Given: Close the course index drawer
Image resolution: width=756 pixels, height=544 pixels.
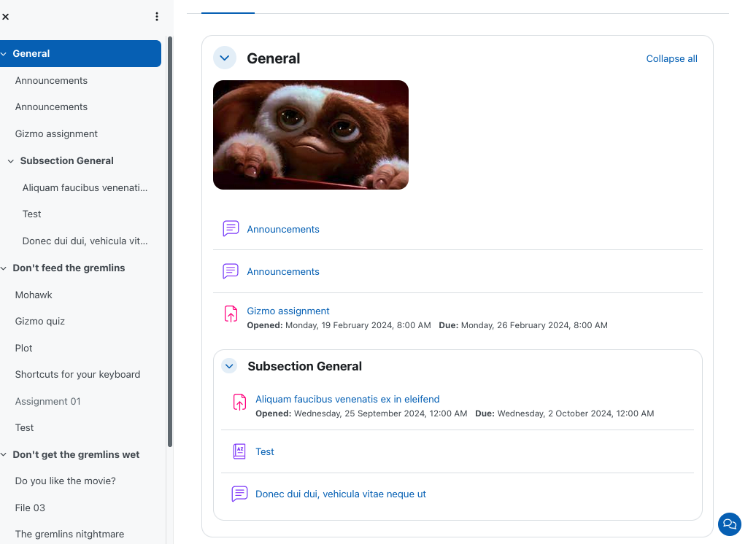Looking at the screenshot, I should [6, 17].
